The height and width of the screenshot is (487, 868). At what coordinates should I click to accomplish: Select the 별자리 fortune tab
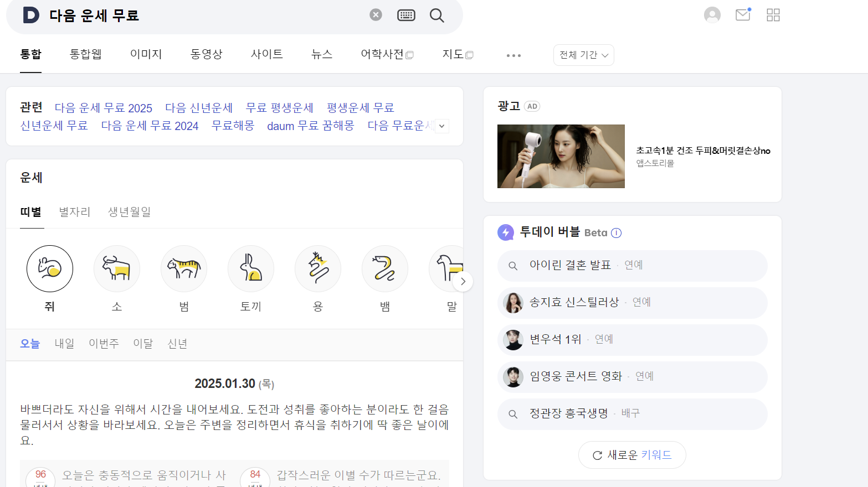(75, 212)
